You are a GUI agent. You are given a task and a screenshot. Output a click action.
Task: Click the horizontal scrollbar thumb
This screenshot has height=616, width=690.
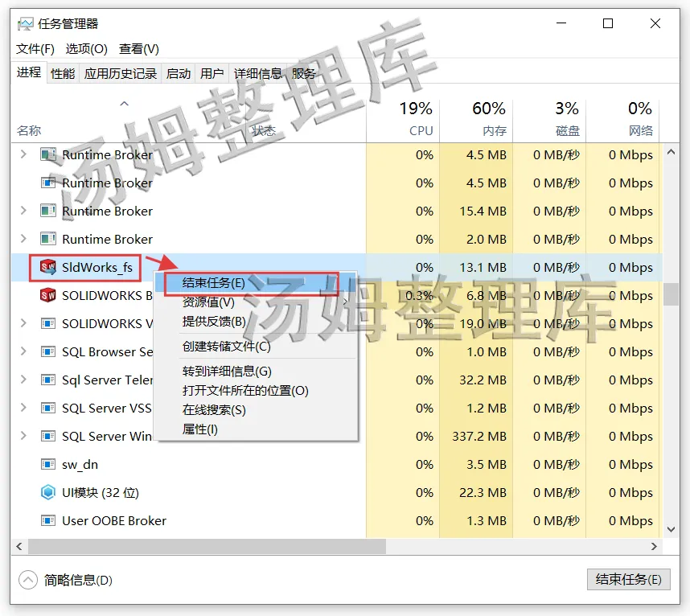click(x=207, y=546)
